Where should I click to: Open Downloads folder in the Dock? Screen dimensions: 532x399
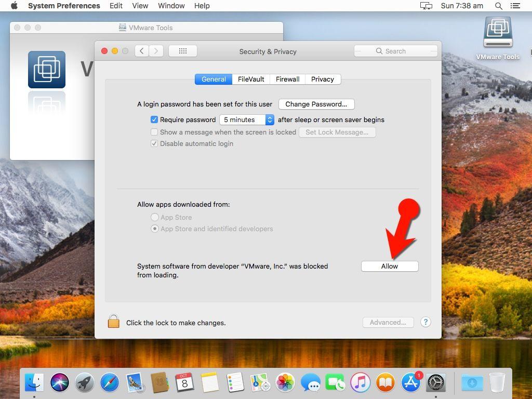(x=472, y=382)
